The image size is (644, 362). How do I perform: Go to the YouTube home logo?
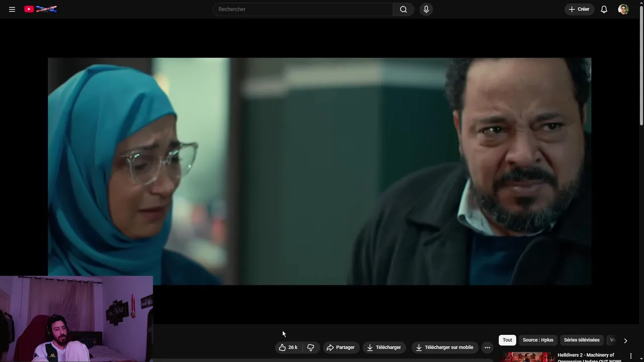[x=40, y=9]
